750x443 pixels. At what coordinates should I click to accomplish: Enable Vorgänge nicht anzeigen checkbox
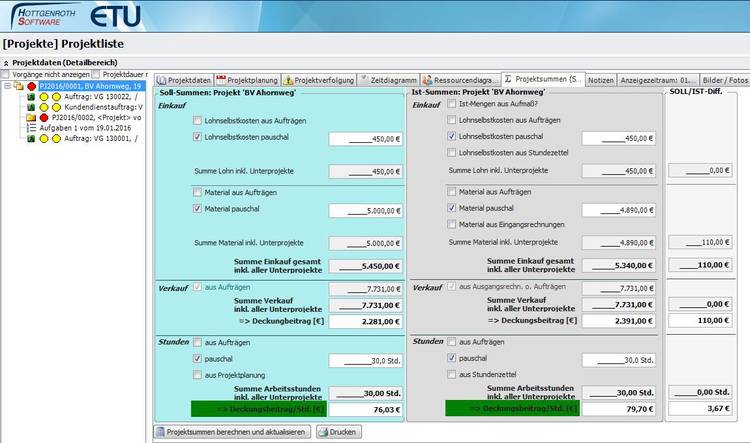pyautogui.click(x=5, y=74)
